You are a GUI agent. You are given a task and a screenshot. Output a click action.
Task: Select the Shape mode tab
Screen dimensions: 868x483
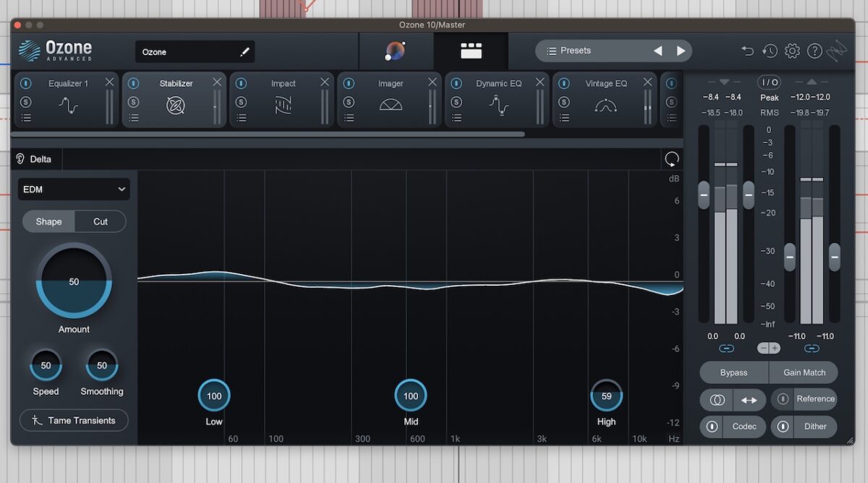pos(48,221)
